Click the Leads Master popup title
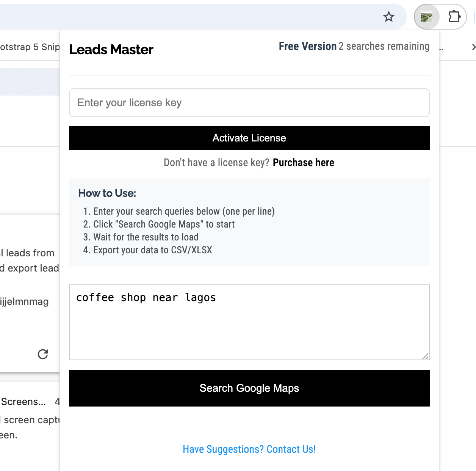 pos(111,50)
